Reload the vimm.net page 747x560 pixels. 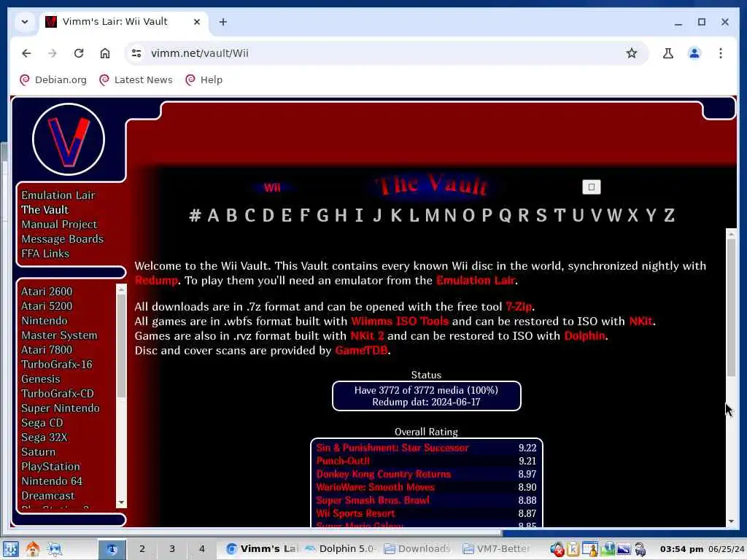(x=79, y=53)
